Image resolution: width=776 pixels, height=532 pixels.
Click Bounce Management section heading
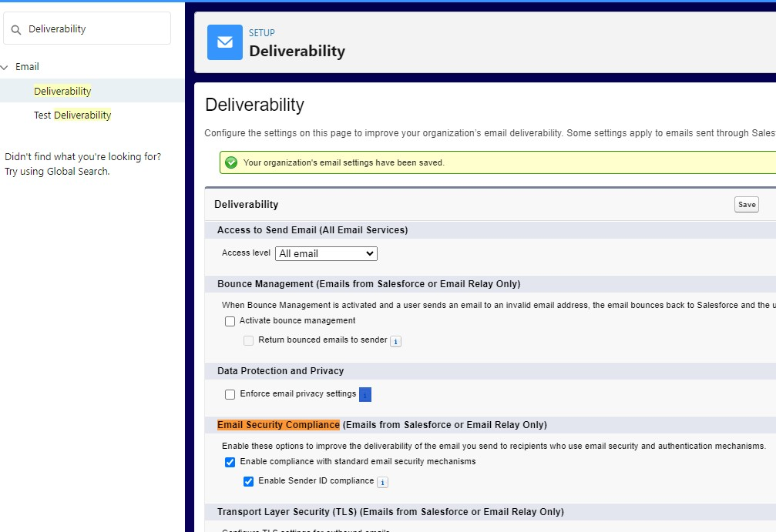(x=368, y=284)
